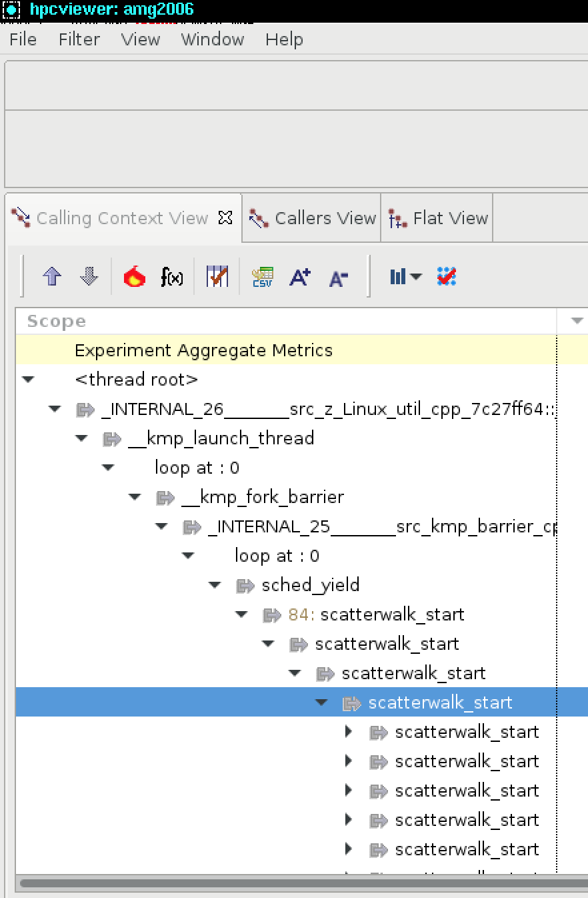Collapse the <thread root> tree node
Image resolution: width=588 pixels, height=898 pixels.
(x=28, y=379)
